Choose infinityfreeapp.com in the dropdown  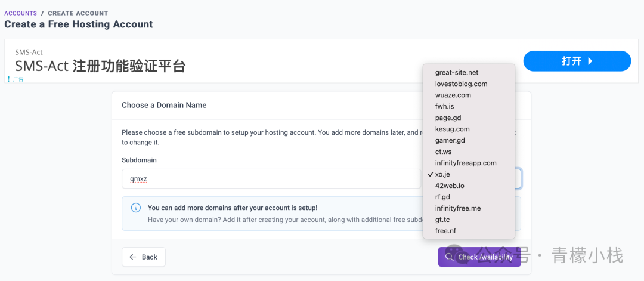[x=466, y=163]
